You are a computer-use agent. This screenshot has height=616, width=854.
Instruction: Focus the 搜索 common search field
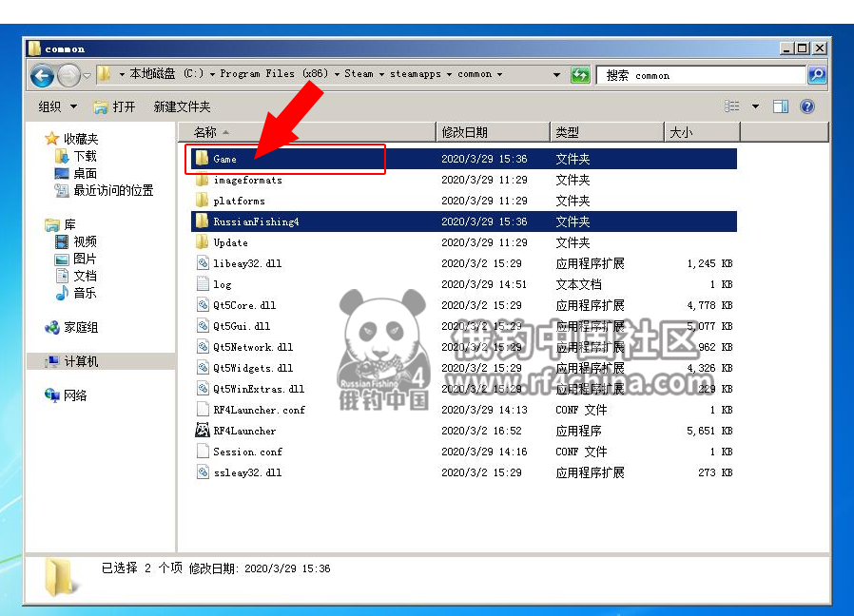coord(702,75)
